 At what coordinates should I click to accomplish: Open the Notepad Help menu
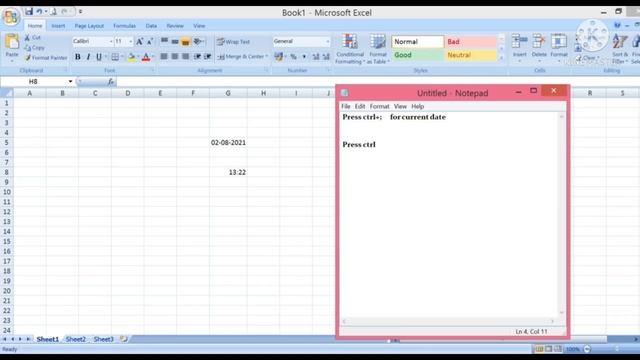click(418, 106)
